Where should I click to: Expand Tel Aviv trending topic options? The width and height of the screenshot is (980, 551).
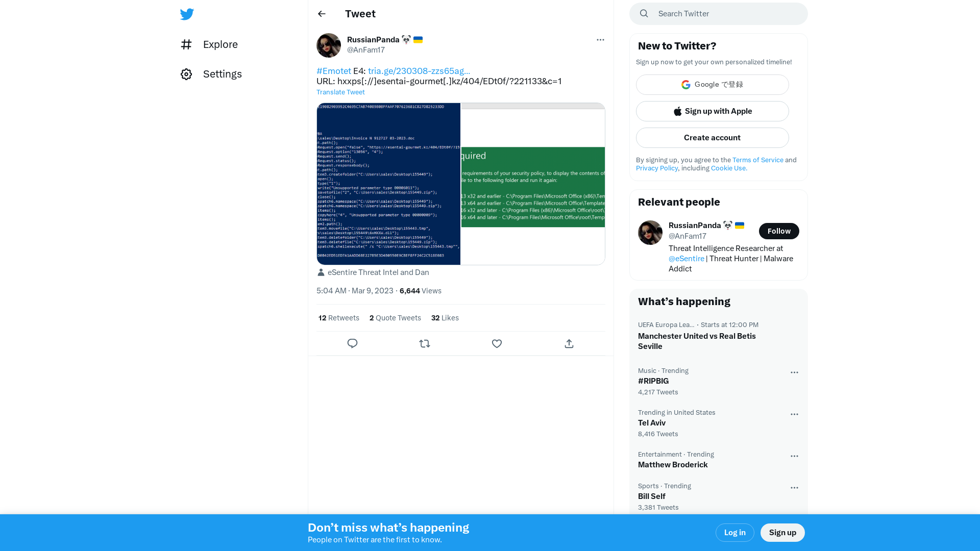click(795, 414)
